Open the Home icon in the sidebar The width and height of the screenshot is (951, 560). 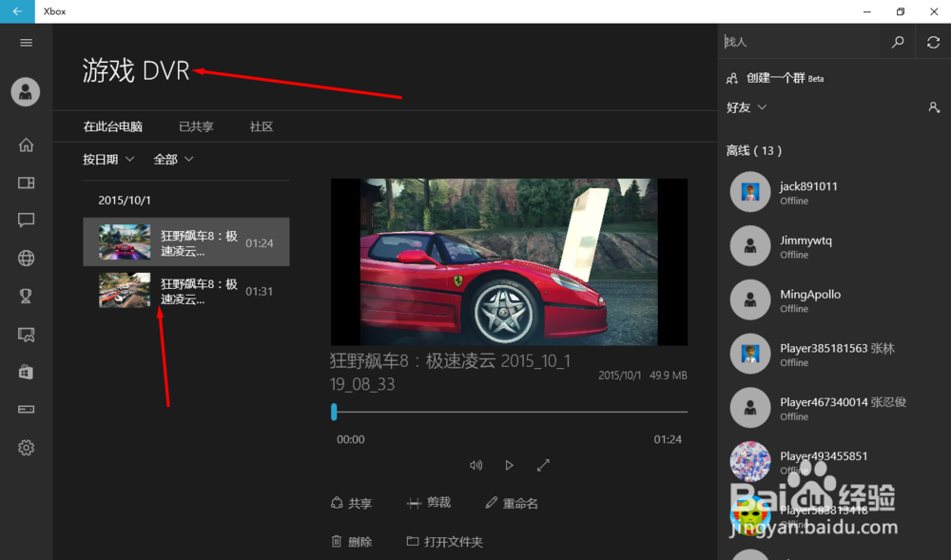26,145
